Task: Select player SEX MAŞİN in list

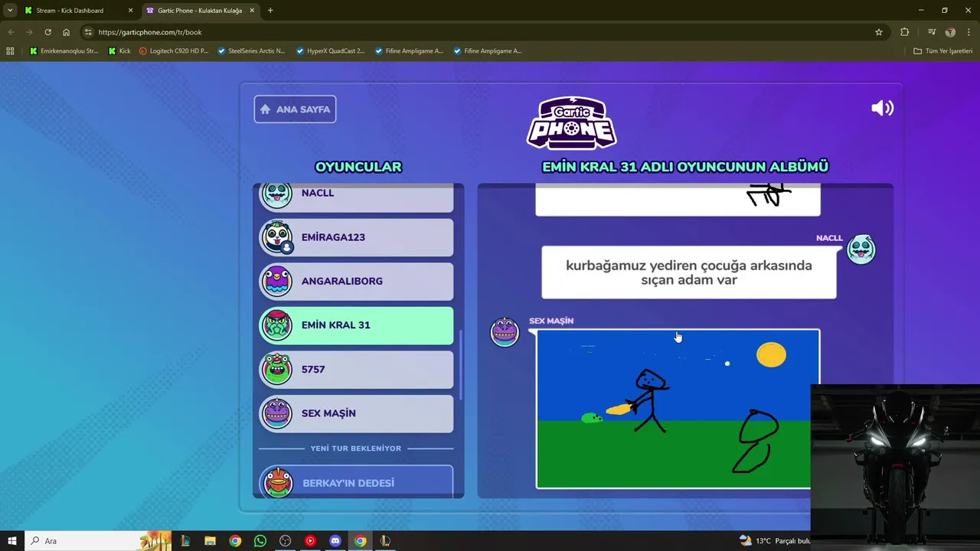Action: (x=356, y=413)
